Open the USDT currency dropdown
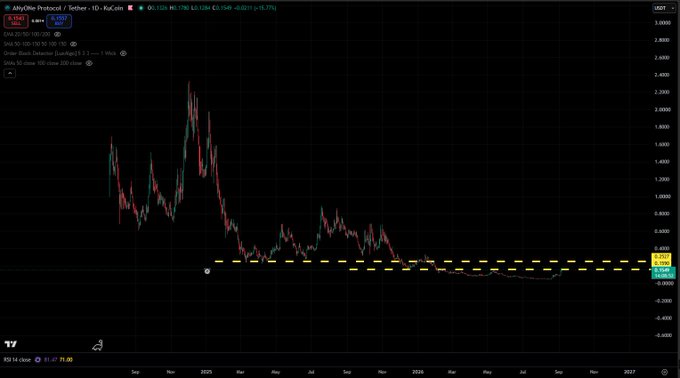This screenshot has width=680, height=378. click(x=664, y=8)
